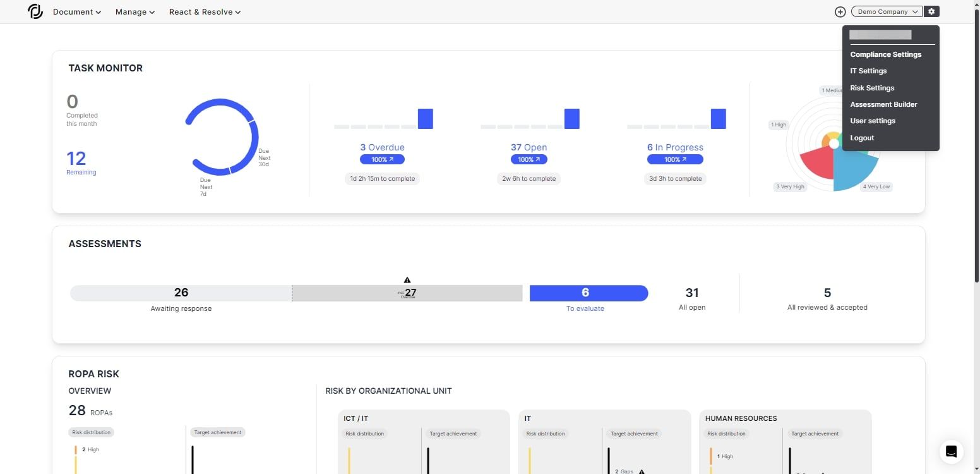
Task: Click the warning triangle above 27 overdue
Action: [407, 280]
